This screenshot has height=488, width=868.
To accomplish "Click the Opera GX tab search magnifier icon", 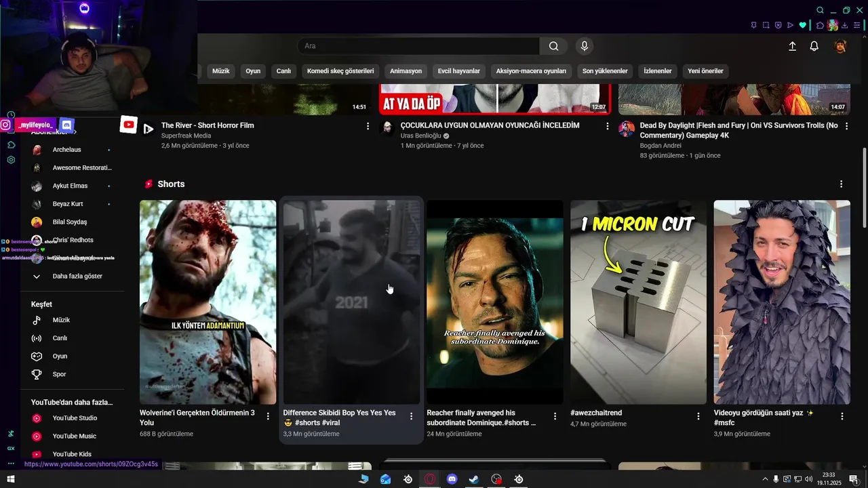I will pyautogui.click(x=821, y=10).
